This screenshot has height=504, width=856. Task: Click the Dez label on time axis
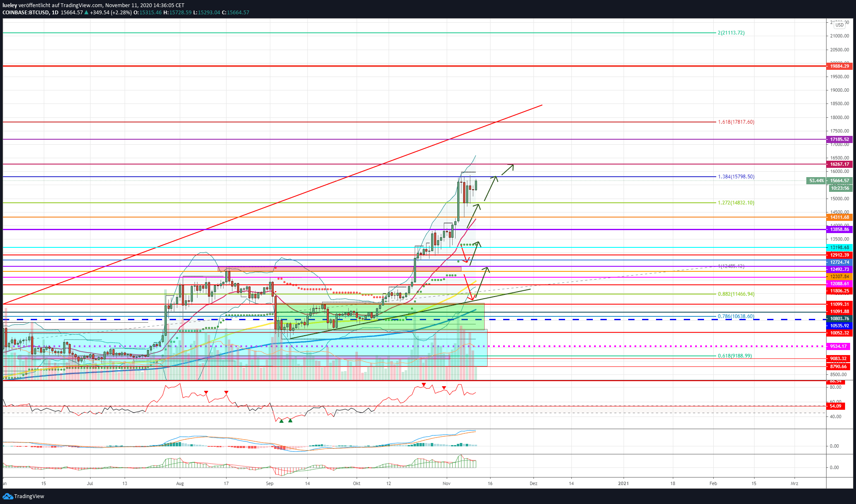533,483
